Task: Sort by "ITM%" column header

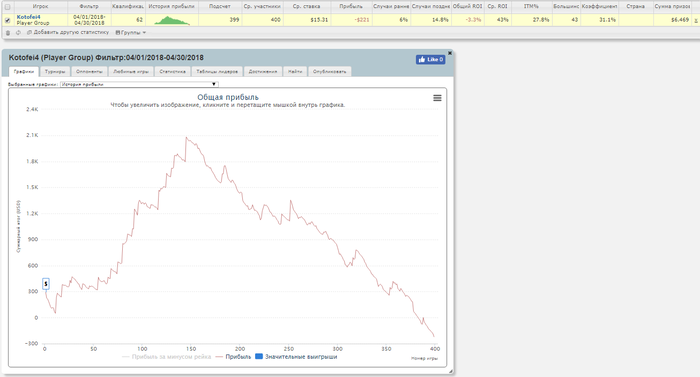Action: [x=531, y=7]
